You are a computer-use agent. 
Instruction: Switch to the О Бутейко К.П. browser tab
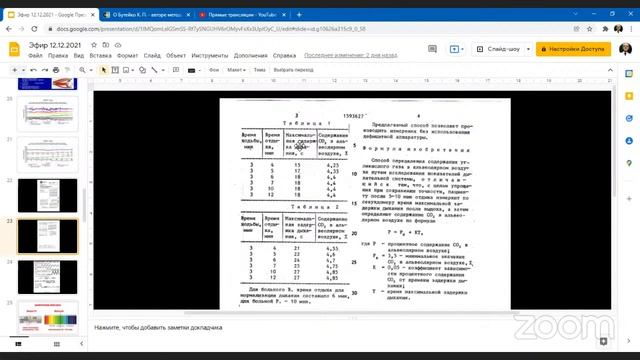(x=146, y=15)
